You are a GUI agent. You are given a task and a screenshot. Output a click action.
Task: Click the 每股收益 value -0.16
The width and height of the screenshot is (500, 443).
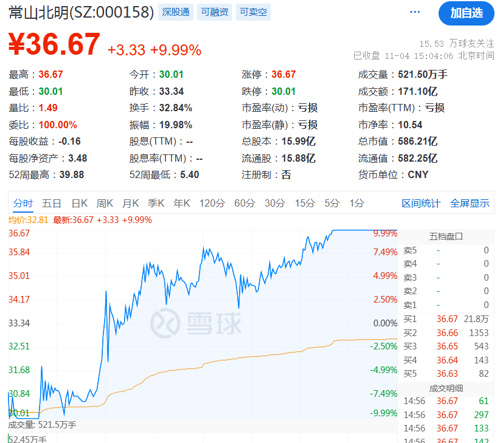pos(70,141)
